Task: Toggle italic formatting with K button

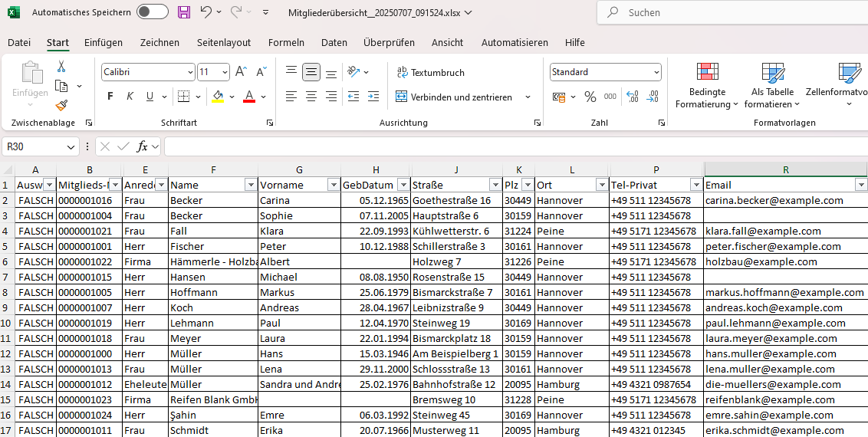Action: (130, 97)
